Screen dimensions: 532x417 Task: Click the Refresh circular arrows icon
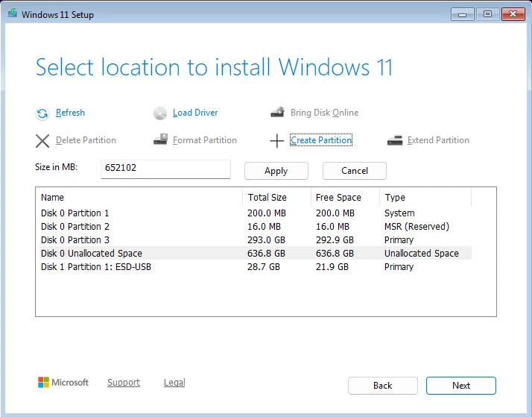(x=42, y=113)
